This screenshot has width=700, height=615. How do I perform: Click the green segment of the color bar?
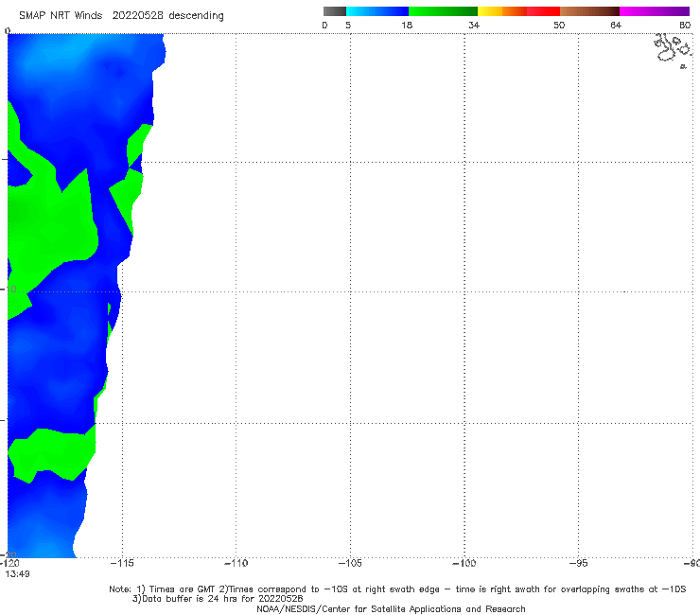tap(443, 11)
